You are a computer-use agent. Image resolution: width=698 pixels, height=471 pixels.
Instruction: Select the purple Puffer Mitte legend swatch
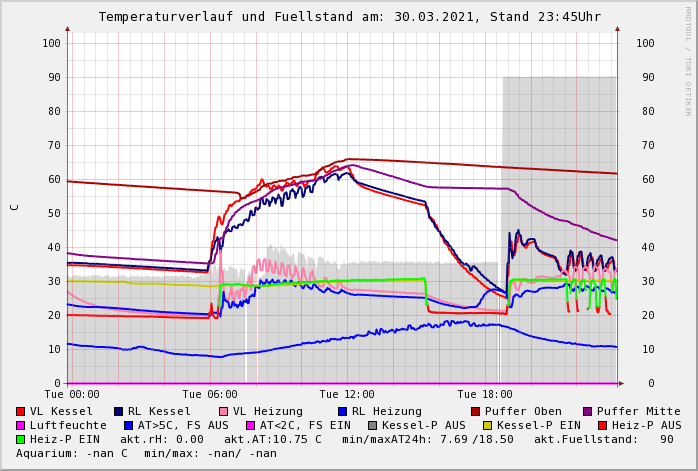(x=588, y=411)
